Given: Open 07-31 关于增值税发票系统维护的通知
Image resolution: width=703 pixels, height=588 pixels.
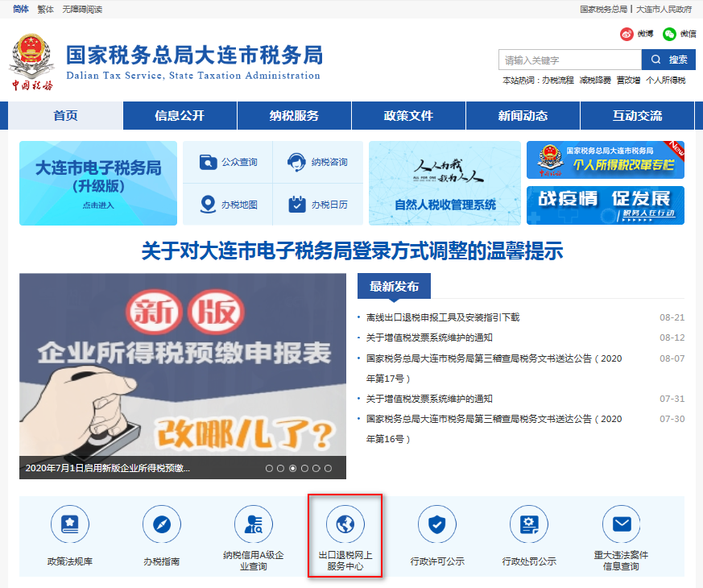Looking at the screenshot, I should (429, 399).
